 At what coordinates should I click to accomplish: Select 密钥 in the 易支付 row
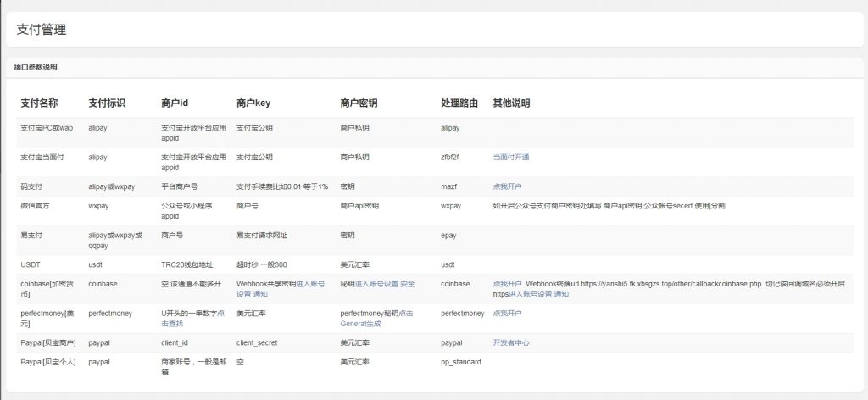coord(348,235)
